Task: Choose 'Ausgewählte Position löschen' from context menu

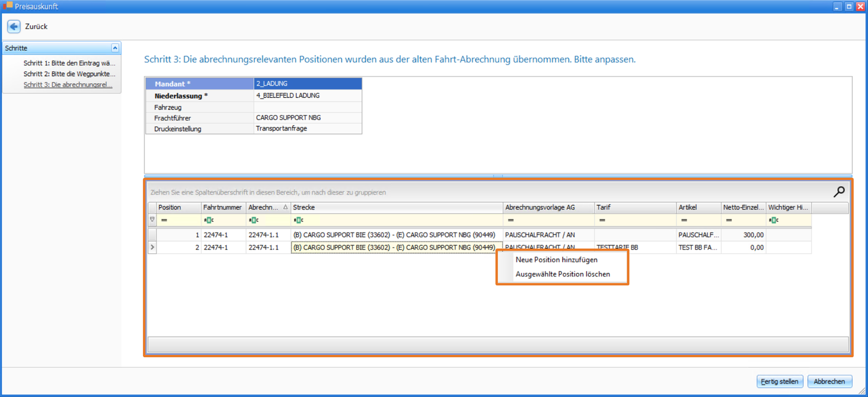Action: (x=562, y=274)
